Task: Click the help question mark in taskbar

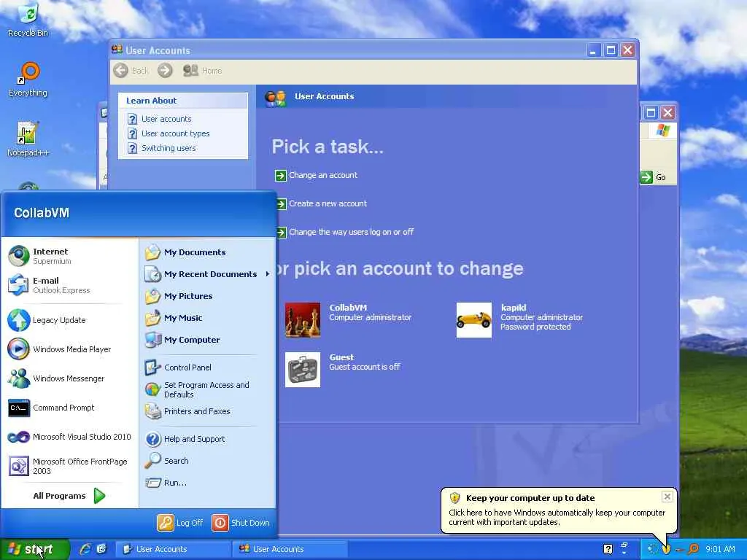Action: click(608, 550)
